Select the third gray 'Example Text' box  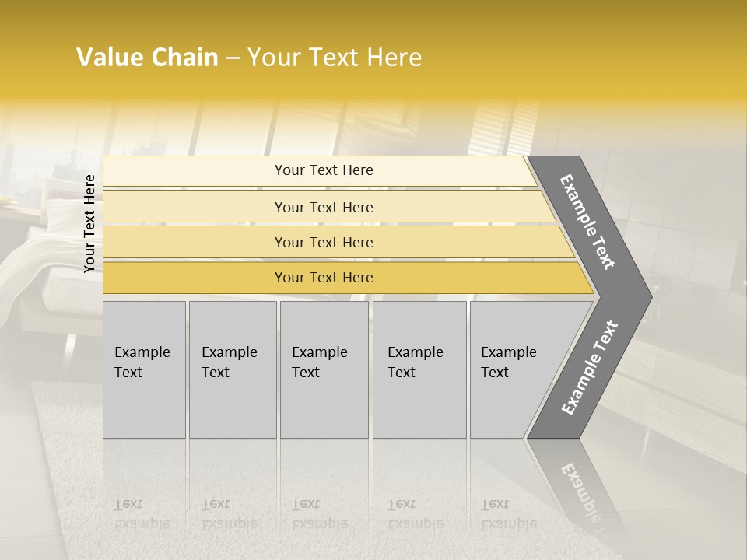pyautogui.click(x=324, y=369)
